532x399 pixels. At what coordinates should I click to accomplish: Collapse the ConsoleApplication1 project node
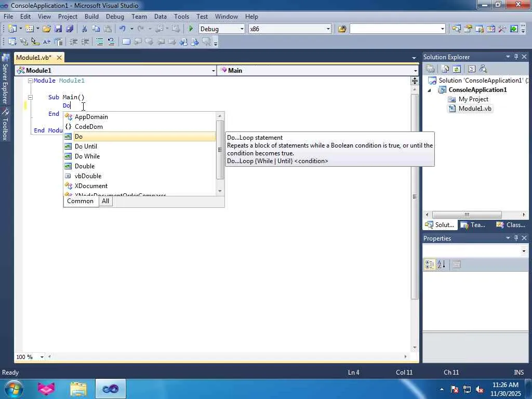coord(429,90)
